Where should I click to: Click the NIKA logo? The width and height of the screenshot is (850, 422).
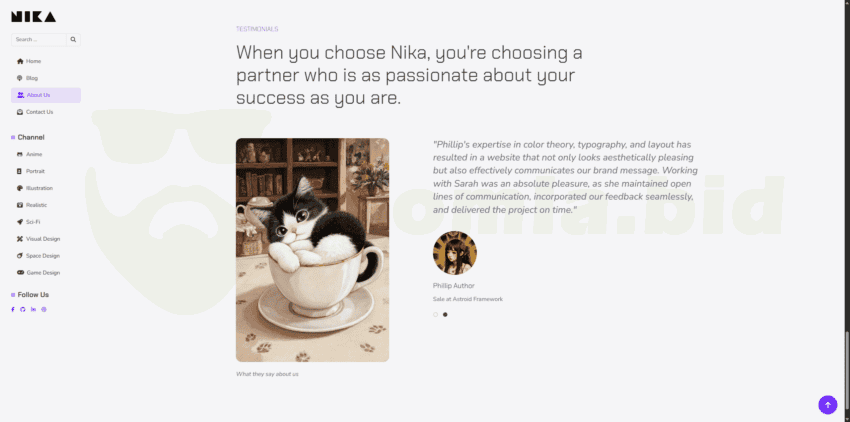tap(34, 17)
